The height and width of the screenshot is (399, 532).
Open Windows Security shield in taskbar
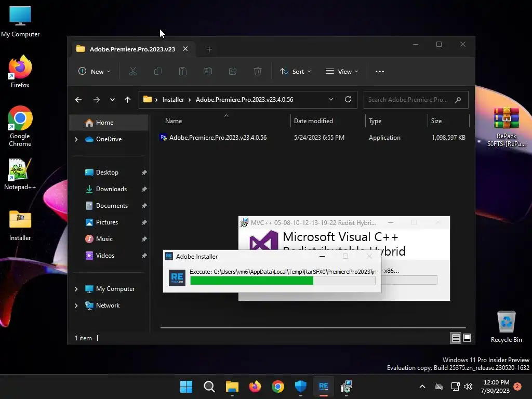point(301,387)
